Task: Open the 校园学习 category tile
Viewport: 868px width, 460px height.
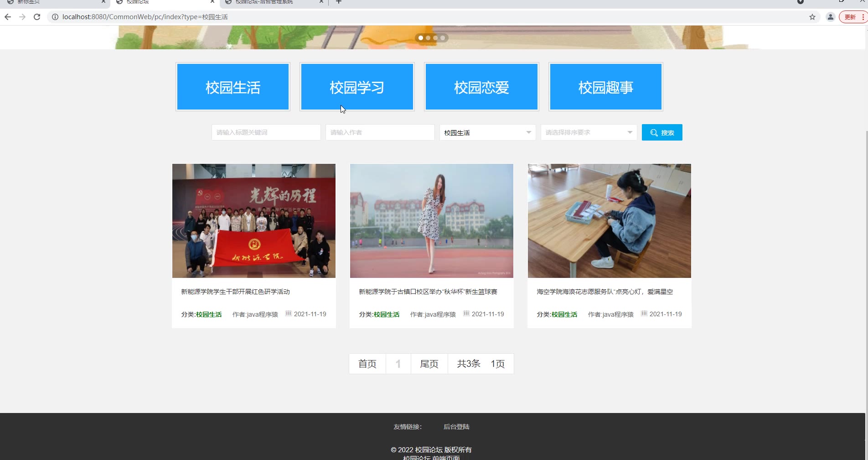Action: click(x=357, y=87)
